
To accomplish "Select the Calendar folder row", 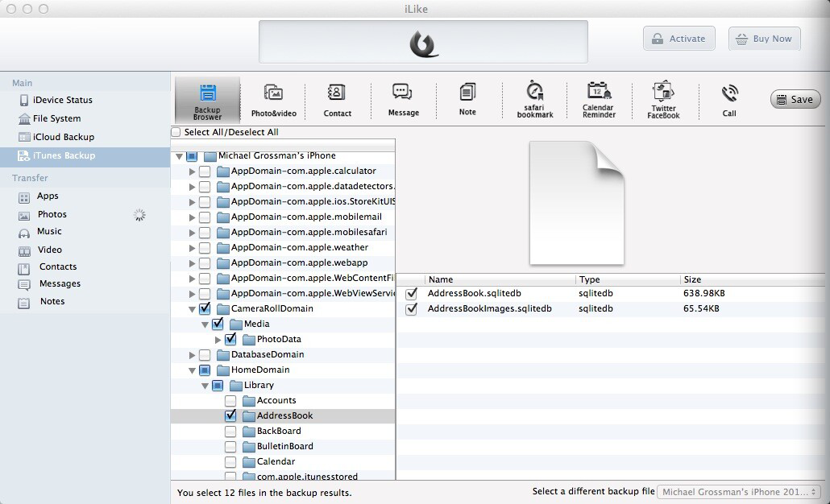I will coord(283,461).
